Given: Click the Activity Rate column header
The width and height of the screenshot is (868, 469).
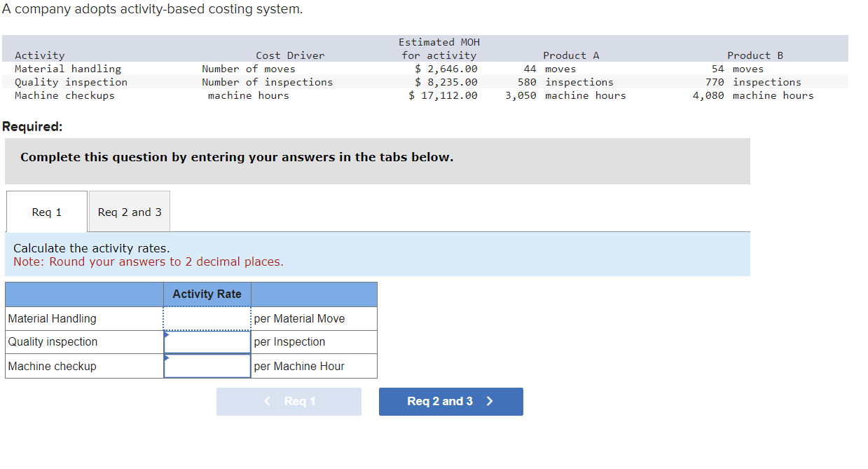Looking at the screenshot, I should (x=207, y=294).
